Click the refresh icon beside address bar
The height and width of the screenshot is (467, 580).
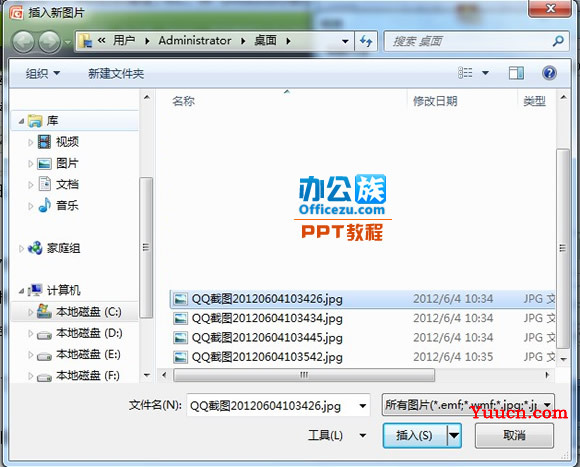(x=366, y=41)
